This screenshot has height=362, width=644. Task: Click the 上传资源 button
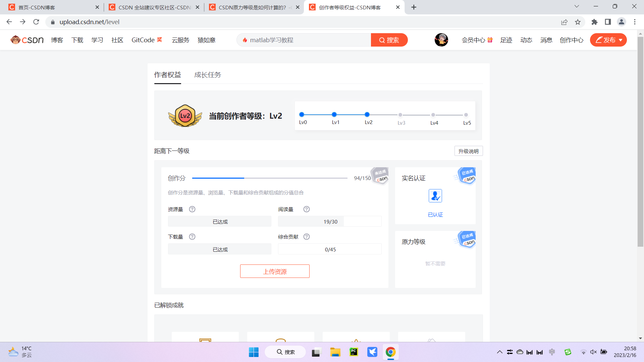[x=275, y=271]
